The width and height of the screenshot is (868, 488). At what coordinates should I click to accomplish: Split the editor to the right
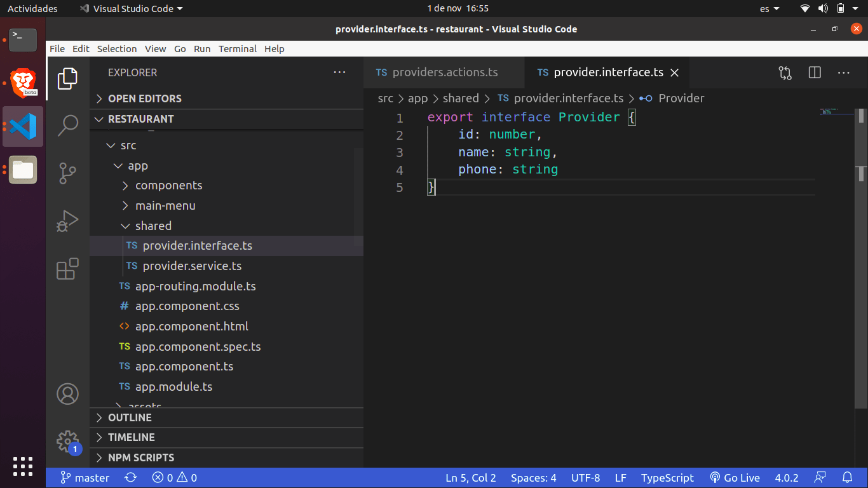click(x=815, y=73)
